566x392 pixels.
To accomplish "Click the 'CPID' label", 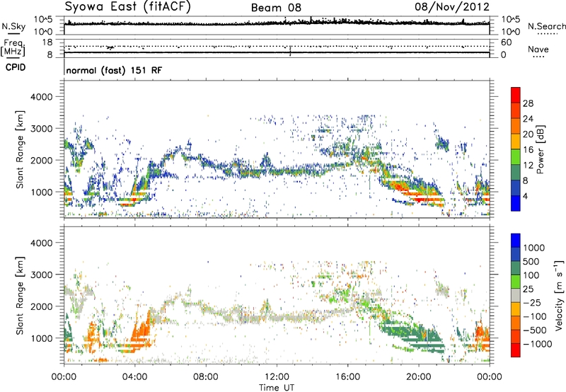I will tap(16, 67).
